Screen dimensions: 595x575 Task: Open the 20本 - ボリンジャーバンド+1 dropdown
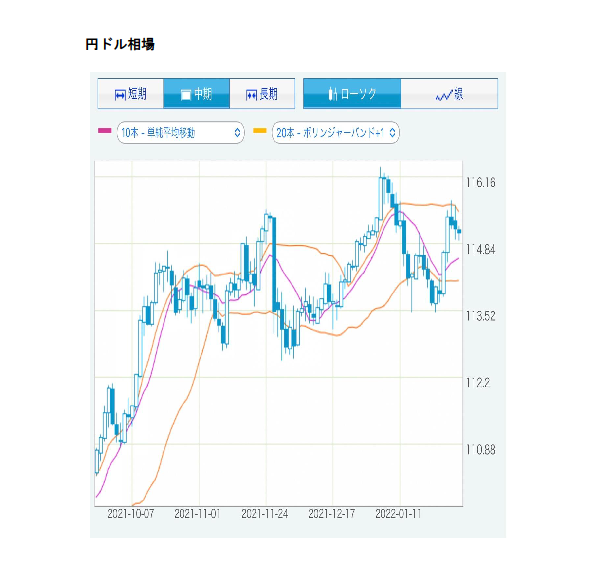336,132
